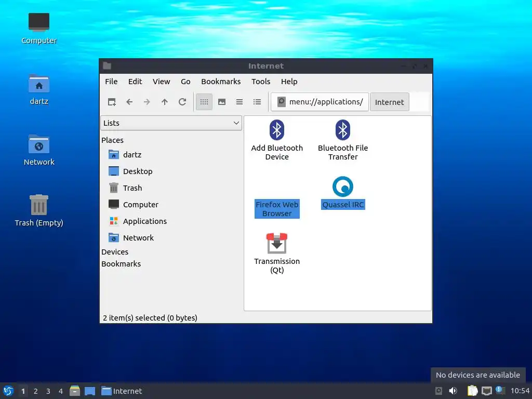Launch file manager from taskbar quick launch
Image resolution: width=532 pixels, height=399 pixels.
click(75, 391)
